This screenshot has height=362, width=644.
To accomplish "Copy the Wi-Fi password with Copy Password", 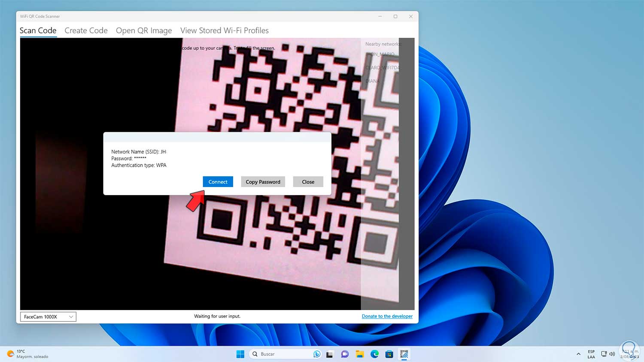I will [x=263, y=182].
